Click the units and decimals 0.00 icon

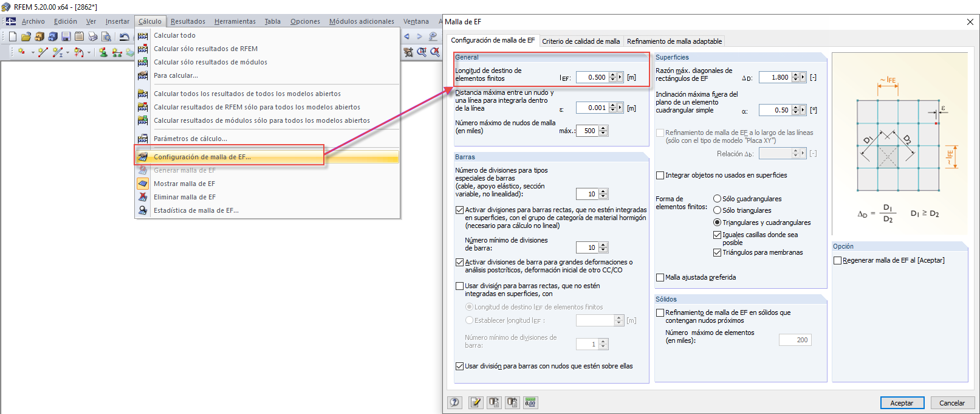tap(530, 402)
